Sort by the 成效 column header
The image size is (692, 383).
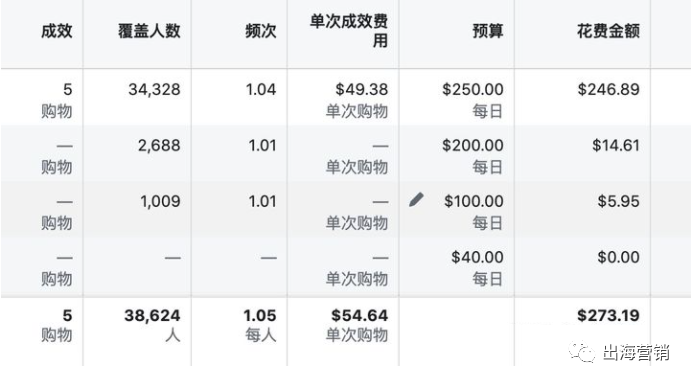pos(56,31)
